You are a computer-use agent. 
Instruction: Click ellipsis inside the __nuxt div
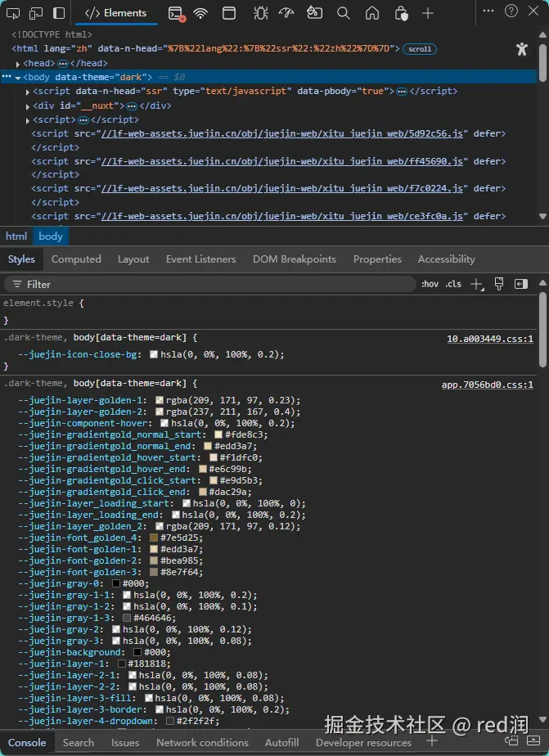pos(132,106)
